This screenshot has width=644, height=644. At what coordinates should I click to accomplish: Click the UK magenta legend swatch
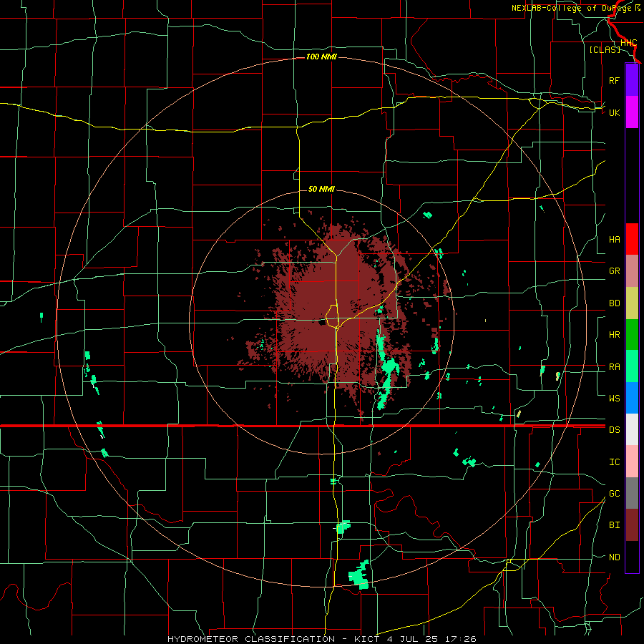point(632,112)
